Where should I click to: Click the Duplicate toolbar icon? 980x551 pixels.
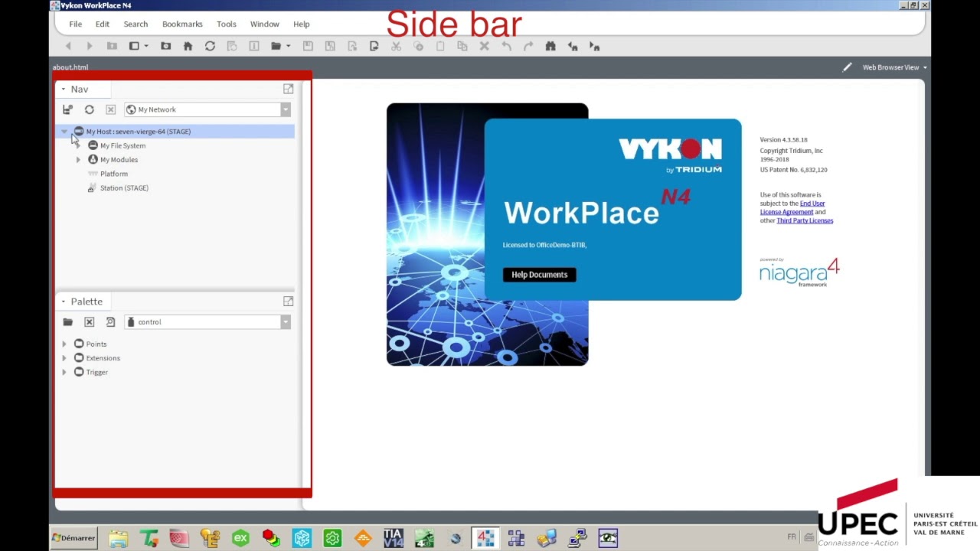click(462, 47)
